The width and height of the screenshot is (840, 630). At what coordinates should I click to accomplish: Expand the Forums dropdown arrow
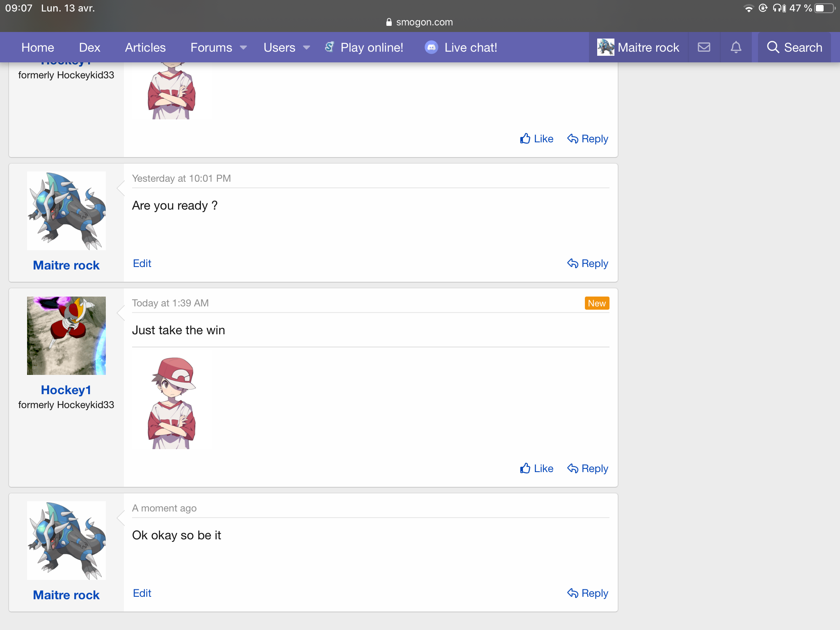click(x=243, y=48)
